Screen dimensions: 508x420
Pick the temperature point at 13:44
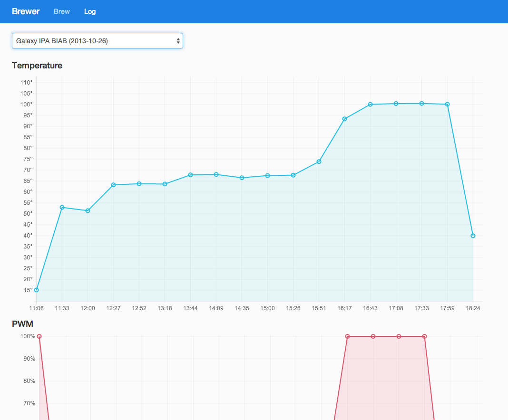tap(190, 175)
